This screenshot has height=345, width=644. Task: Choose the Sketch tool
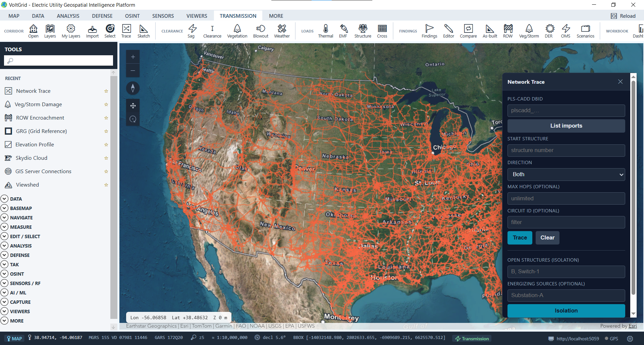(144, 31)
